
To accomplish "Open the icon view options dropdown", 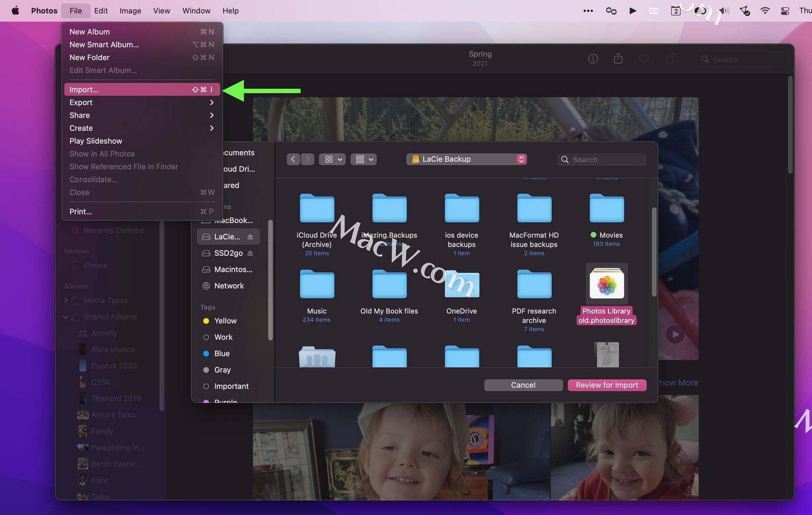I will coord(333,159).
